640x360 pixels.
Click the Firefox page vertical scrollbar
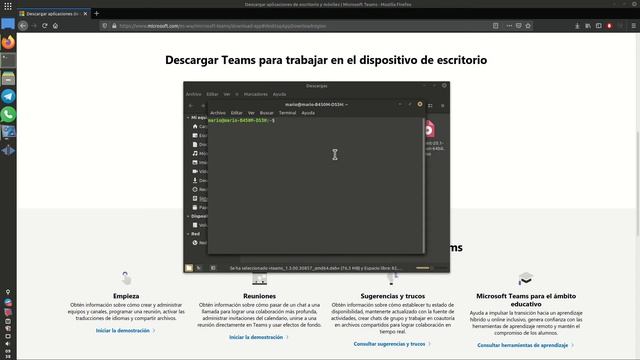click(x=638, y=184)
